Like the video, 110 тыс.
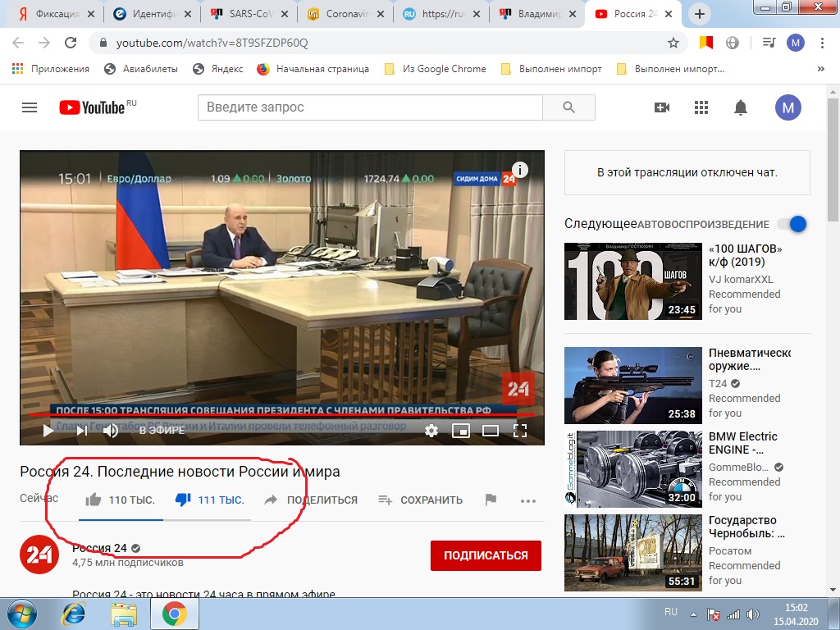The height and width of the screenshot is (630, 840). point(120,500)
